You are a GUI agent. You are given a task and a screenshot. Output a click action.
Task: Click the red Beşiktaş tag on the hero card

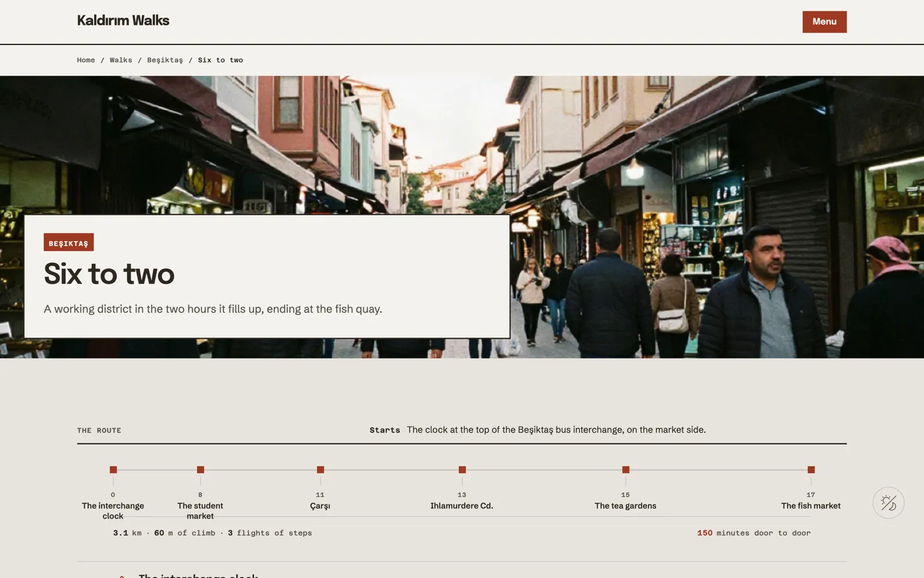click(x=69, y=242)
